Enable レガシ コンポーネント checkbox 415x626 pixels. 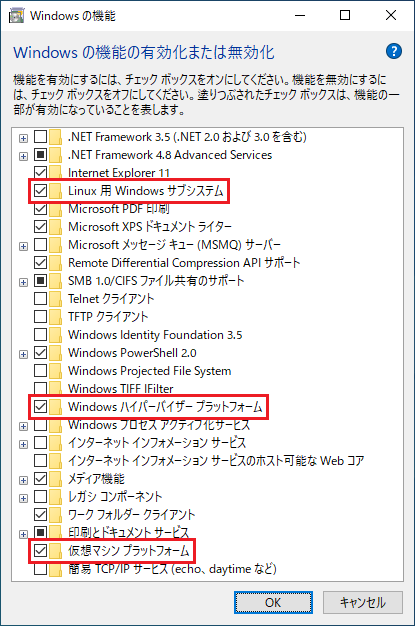pyautogui.click(x=40, y=497)
